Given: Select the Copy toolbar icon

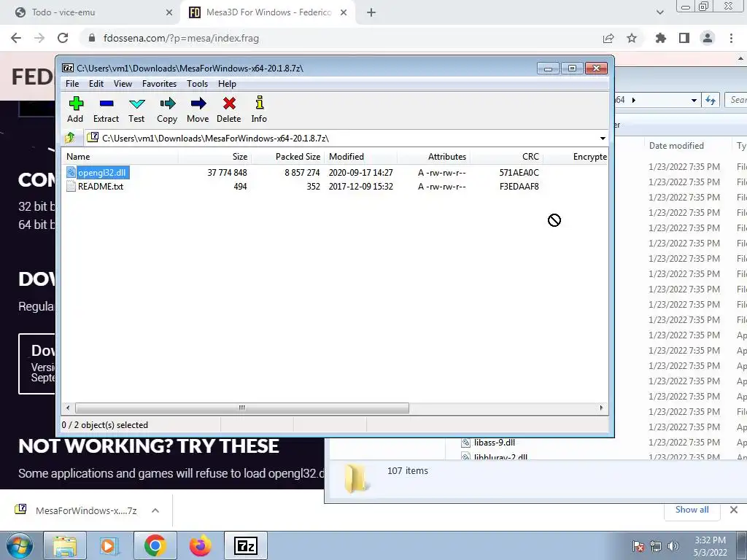Looking at the screenshot, I should 167,110.
